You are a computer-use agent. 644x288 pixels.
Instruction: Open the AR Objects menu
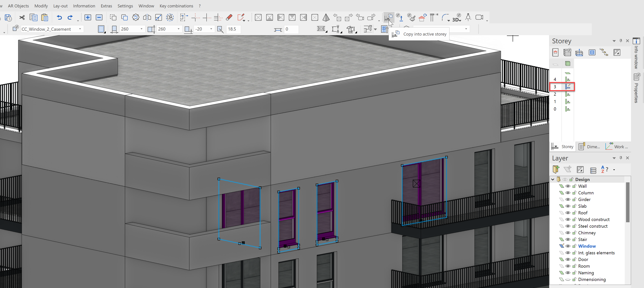18,6
